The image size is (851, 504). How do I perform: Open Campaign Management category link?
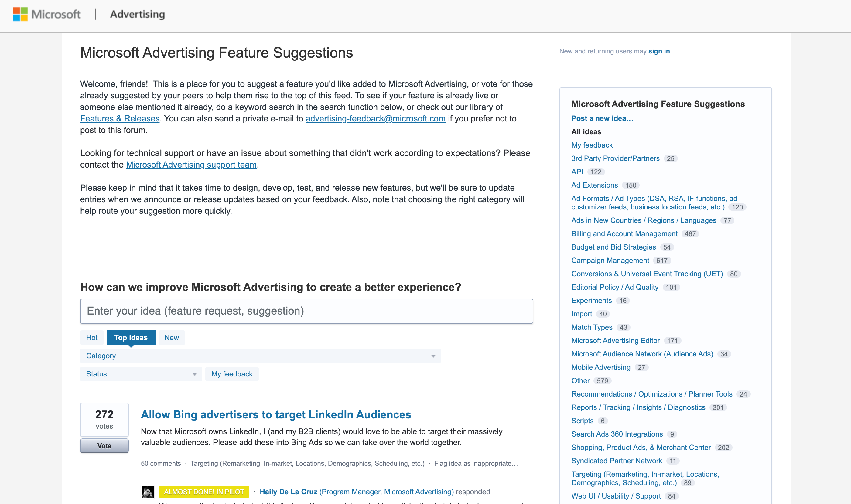pyautogui.click(x=610, y=261)
